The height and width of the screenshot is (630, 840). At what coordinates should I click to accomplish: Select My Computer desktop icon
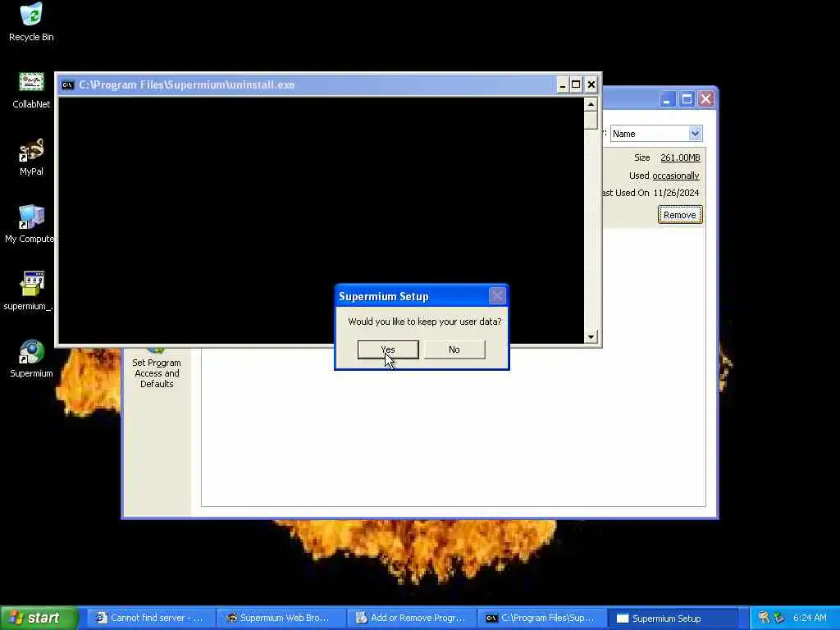(x=30, y=225)
